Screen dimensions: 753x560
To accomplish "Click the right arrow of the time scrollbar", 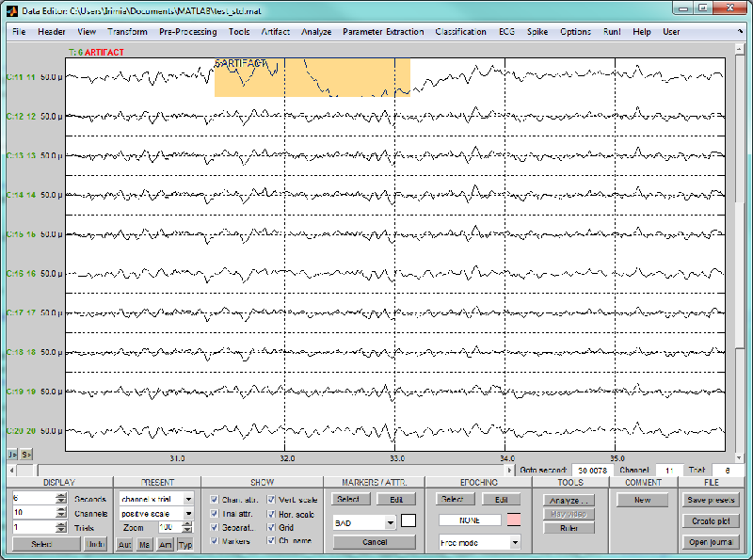I will click(509, 471).
